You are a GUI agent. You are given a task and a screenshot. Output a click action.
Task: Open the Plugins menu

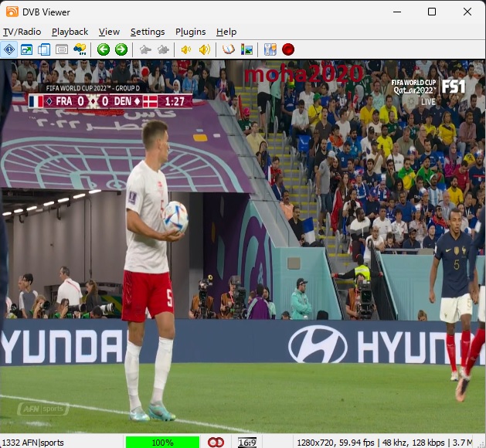(x=190, y=32)
